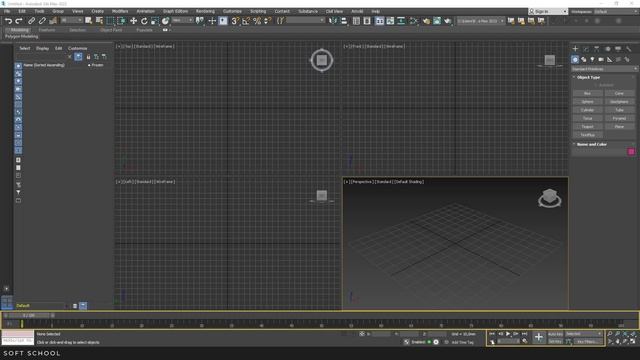
Task: Click Go to End frame button
Action: [x=524, y=334]
